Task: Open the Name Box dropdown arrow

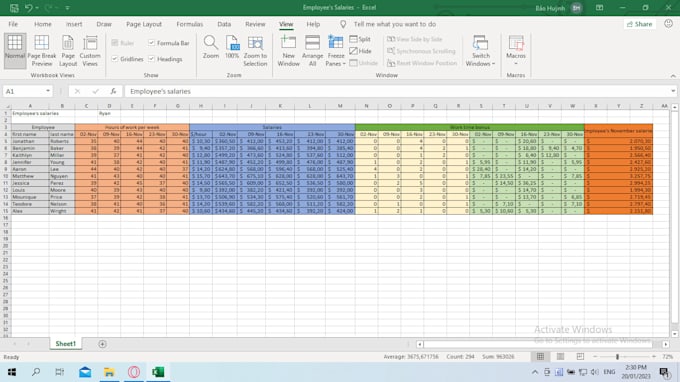Action: (48, 91)
